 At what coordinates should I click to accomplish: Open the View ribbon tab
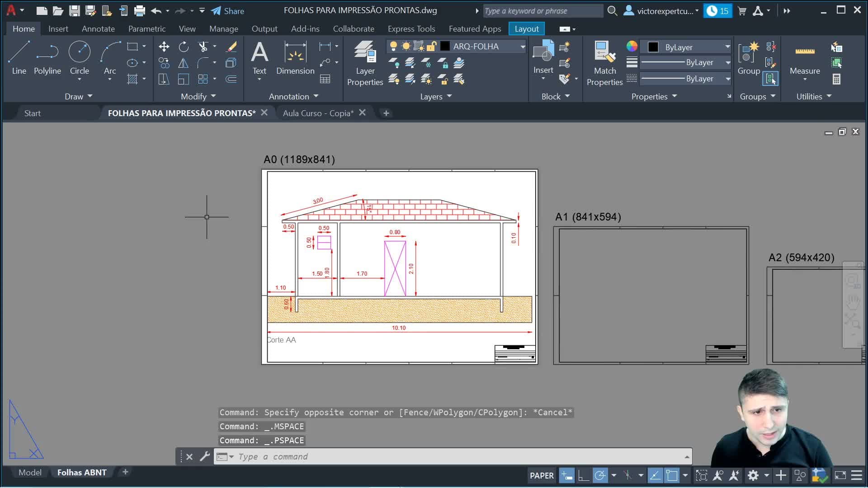click(187, 28)
